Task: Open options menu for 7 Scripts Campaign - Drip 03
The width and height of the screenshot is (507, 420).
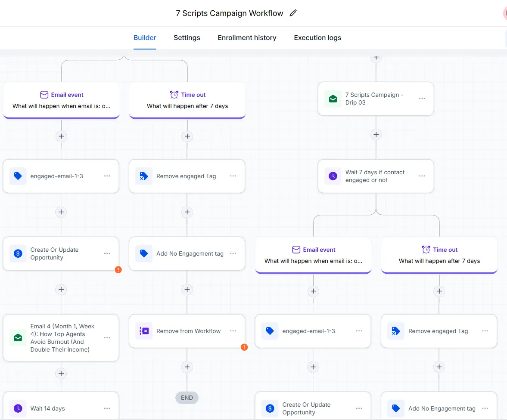Action: [x=422, y=99]
